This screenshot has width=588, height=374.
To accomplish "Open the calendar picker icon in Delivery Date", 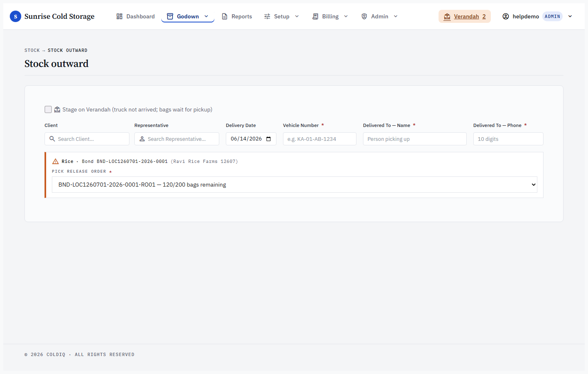I will (268, 139).
